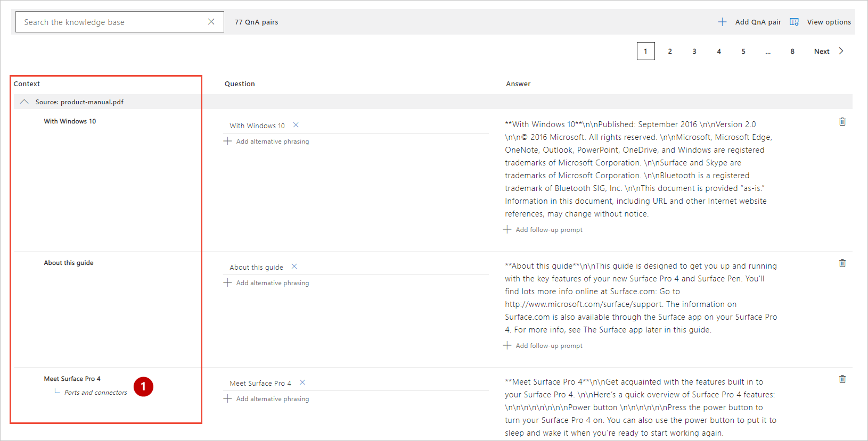Remove the Meet Surface Pro 4 question

[302, 382]
